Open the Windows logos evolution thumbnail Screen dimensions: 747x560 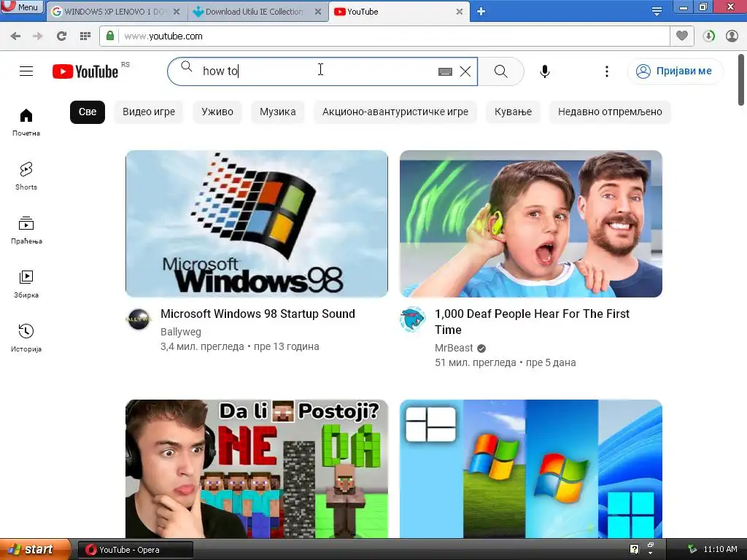pos(531,469)
